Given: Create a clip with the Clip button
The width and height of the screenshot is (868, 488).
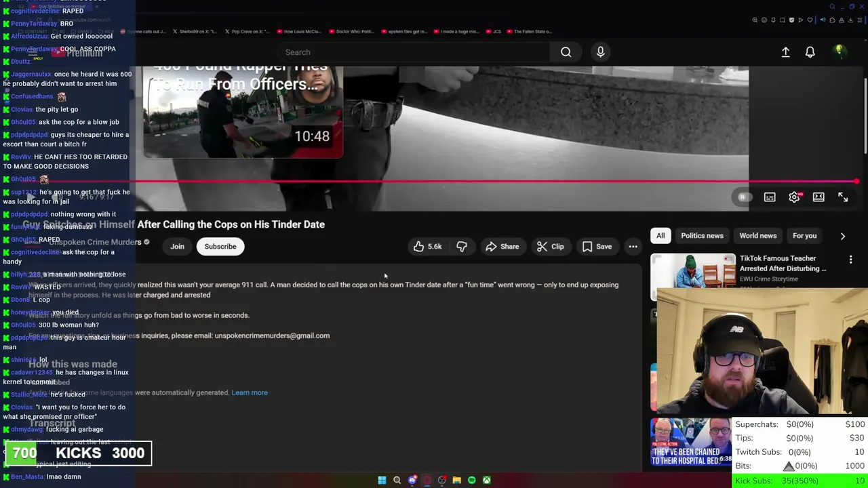Looking at the screenshot, I should click(550, 247).
